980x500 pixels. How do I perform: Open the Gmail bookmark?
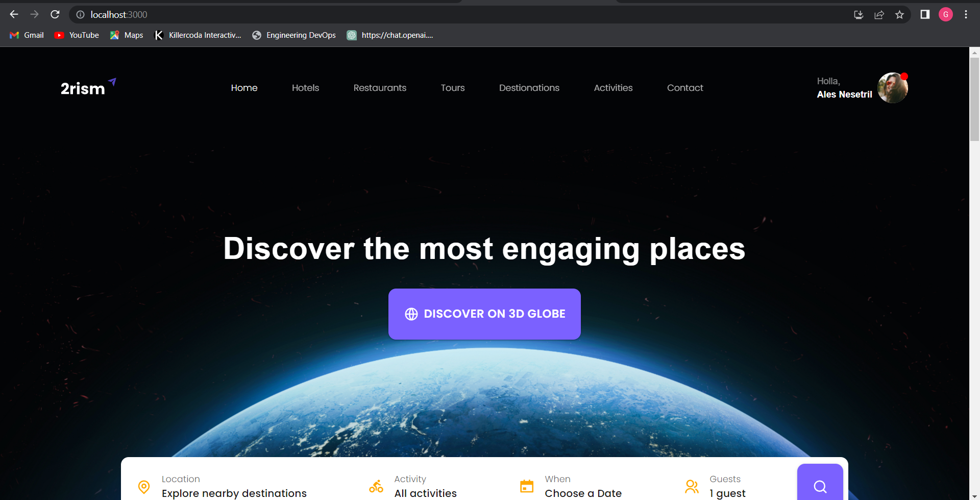pyautogui.click(x=27, y=35)
